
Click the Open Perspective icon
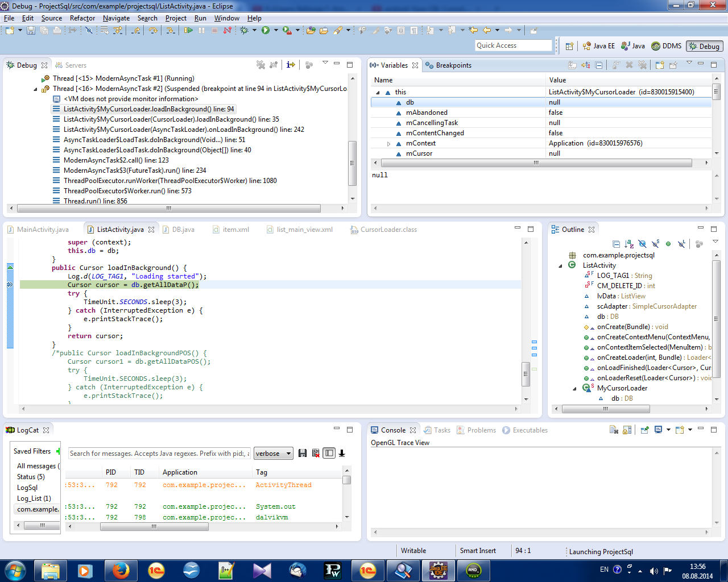[569, 46]
